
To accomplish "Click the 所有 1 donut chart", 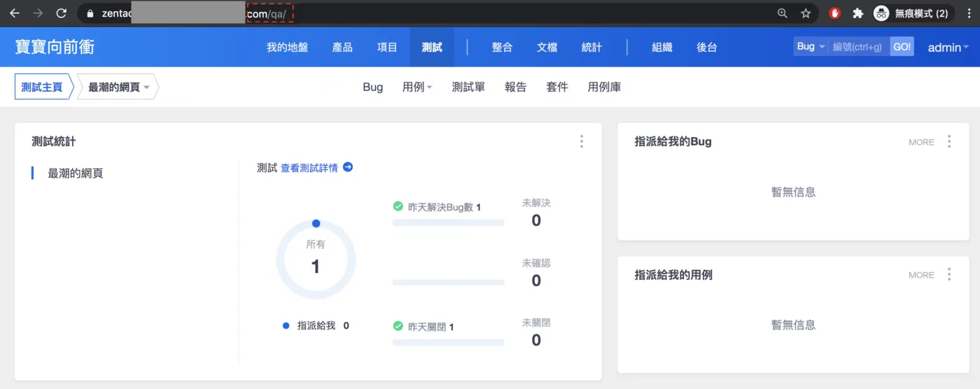I will [316, 260].
